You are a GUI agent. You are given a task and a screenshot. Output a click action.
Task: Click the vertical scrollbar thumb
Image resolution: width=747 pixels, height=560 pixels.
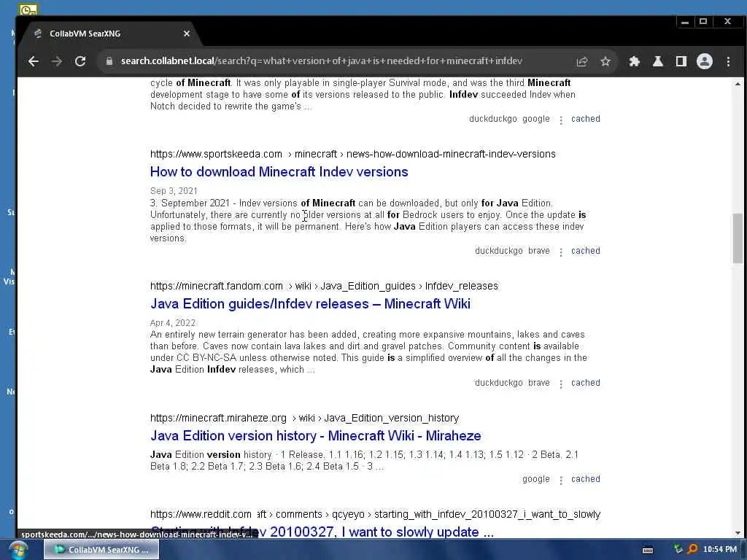coord(738,238)
